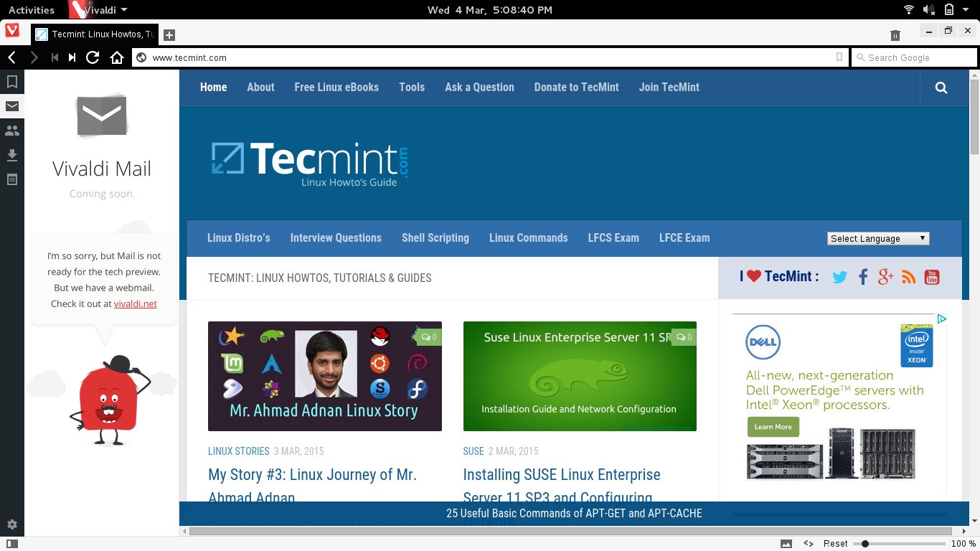Open the Suse Linux Enterprise Server thumbnail

pyautogui.click(x=580, y=376)
